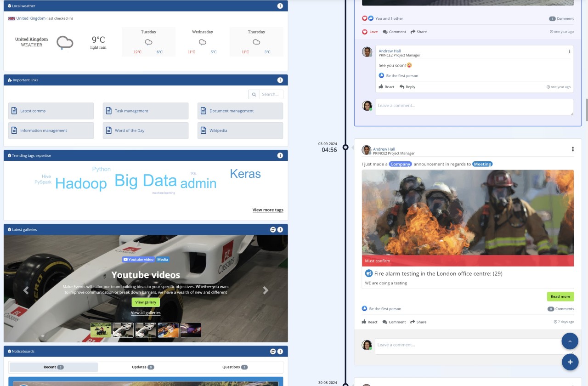Screen dimensions: 588x386
Task: Click the scroll-to-top chevron button
Action: click(x=570, y=341)
